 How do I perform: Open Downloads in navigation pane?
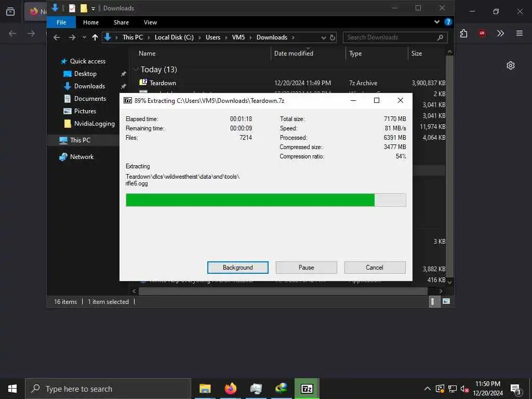pyautogui.click(x=89, y=86)
